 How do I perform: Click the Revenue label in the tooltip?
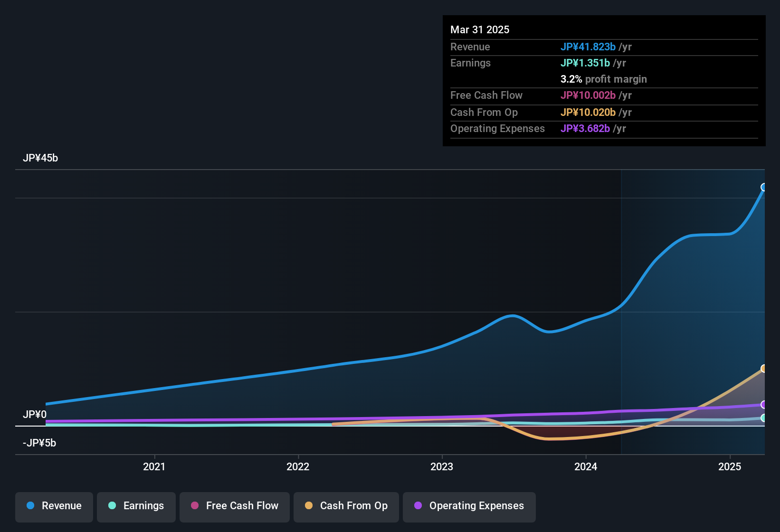click(x=470, y=47)
